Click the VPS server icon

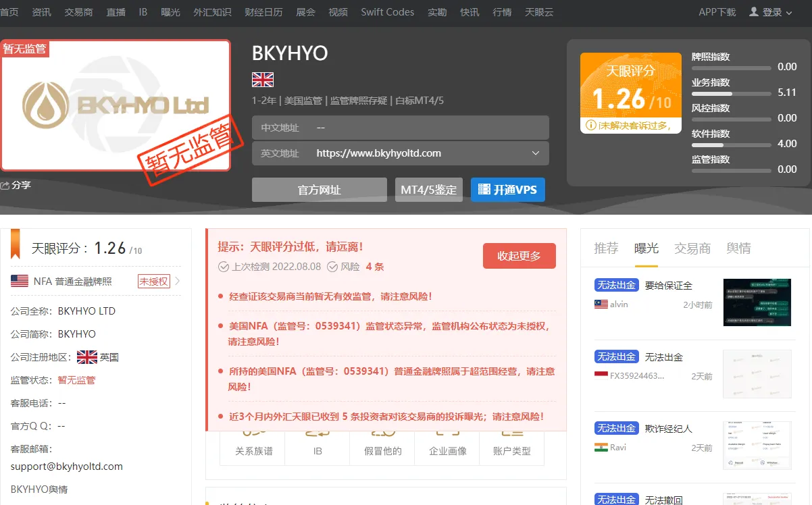[x=484, y=190]
